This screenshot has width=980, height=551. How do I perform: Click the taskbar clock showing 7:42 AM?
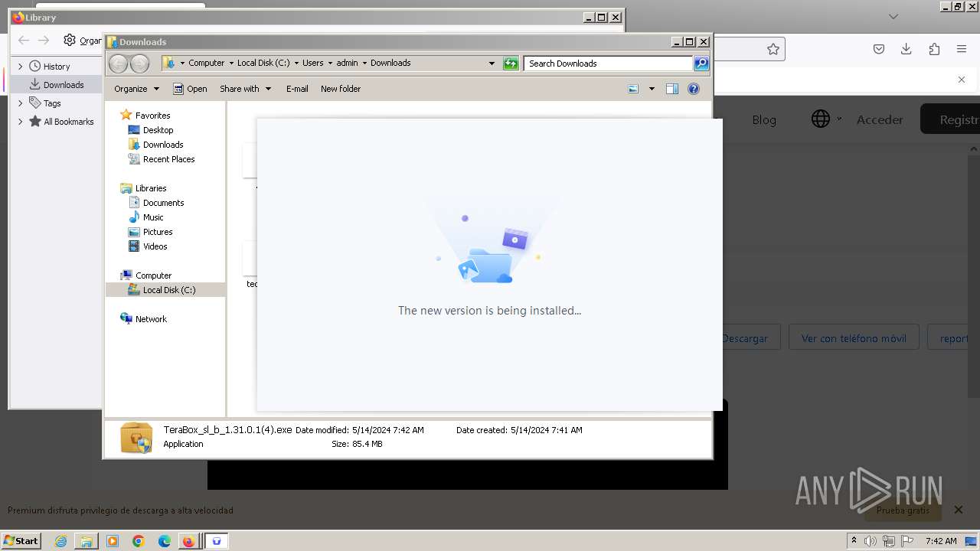coord(941,541)
